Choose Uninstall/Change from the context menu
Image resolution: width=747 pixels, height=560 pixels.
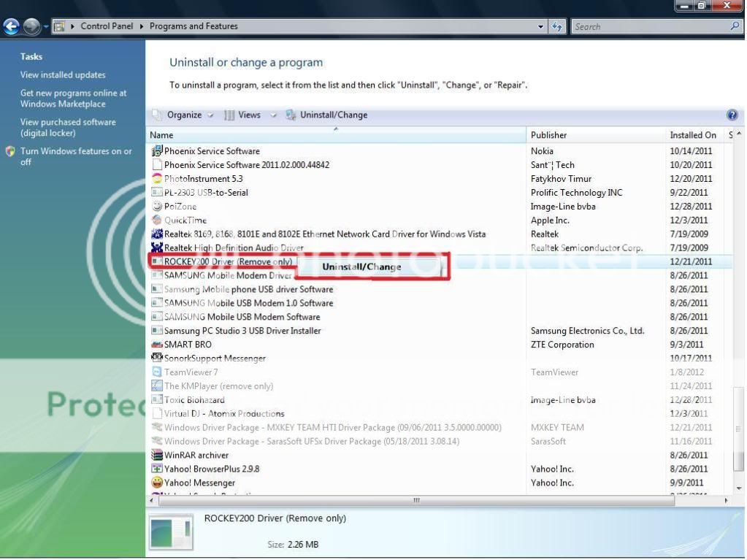click(x=369, y=266)
